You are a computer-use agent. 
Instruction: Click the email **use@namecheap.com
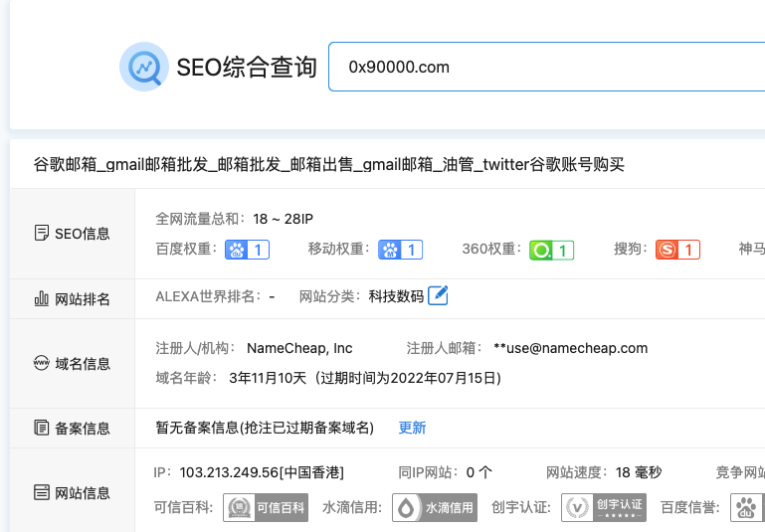[x=571, y=348]
